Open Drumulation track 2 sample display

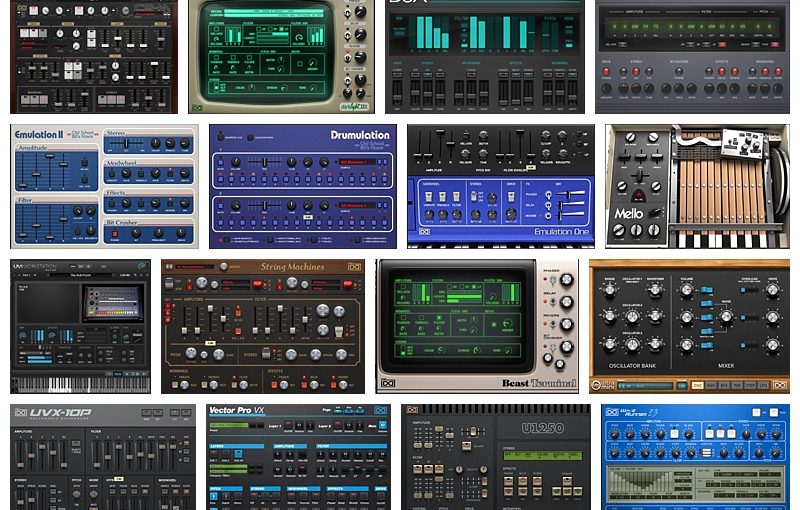tap(357, 206)
